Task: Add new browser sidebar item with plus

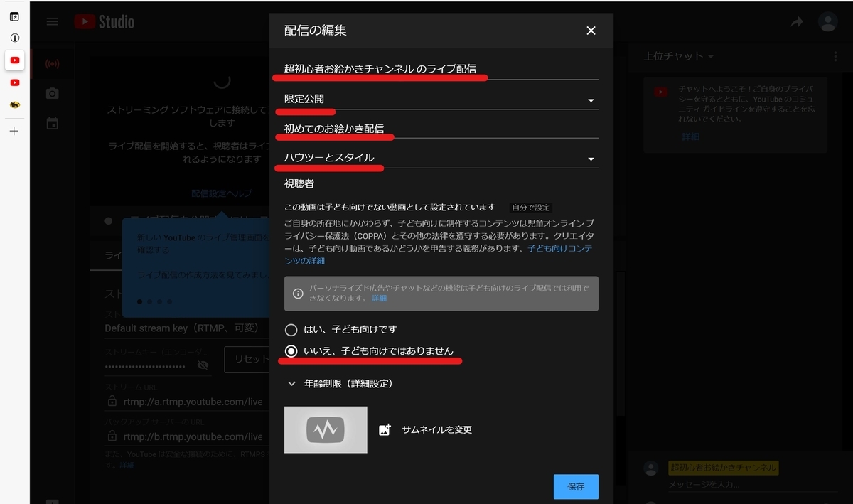Action: point(14,131)
